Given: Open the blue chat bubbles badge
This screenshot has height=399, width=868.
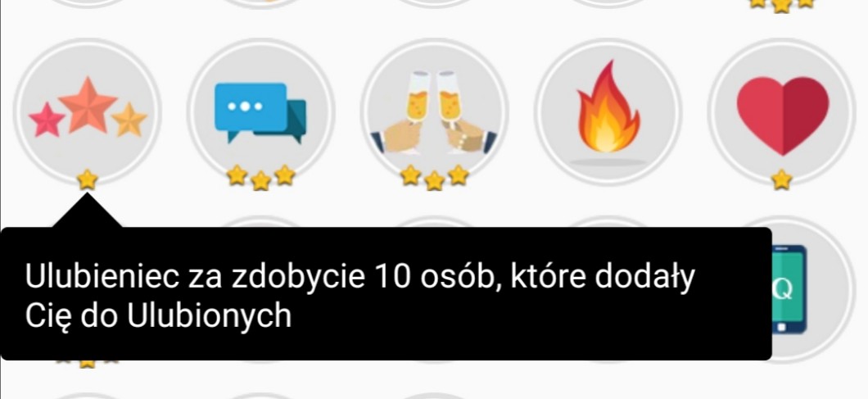Looking at the screenshot, I should coord(260,112).
